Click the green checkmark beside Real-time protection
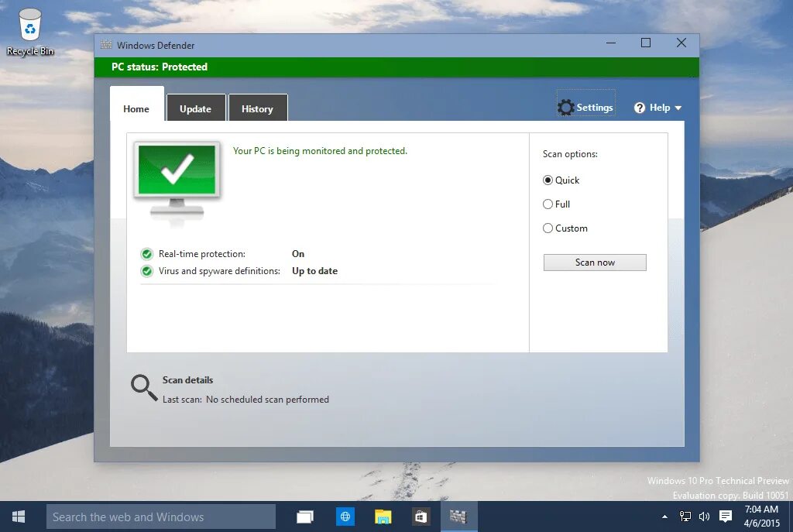The width and height of the screenshot is (793, 532). click(x=146, y=253)
